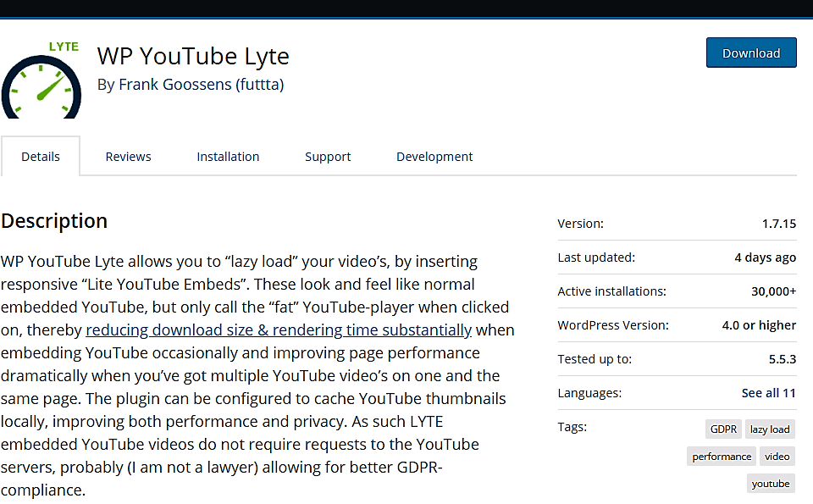
Task: Open the Details tab
Action: (x=41, y=157)
